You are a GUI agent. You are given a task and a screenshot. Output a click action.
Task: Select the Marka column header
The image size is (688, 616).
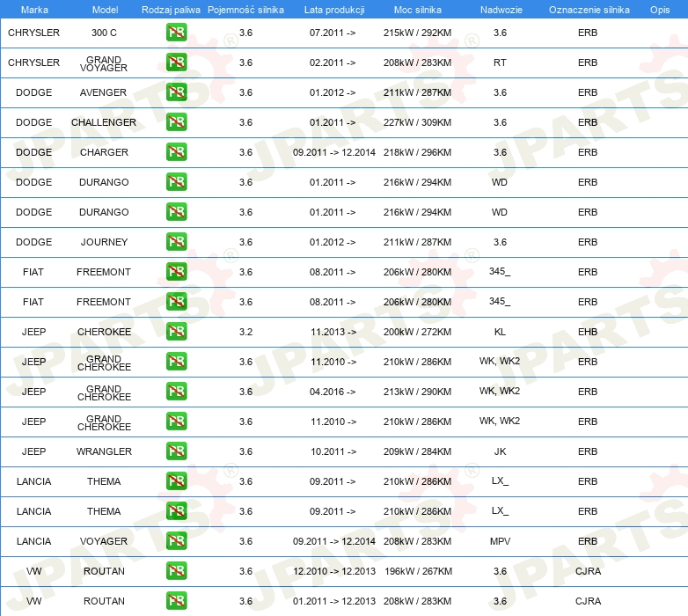click(x=34, y=10)
